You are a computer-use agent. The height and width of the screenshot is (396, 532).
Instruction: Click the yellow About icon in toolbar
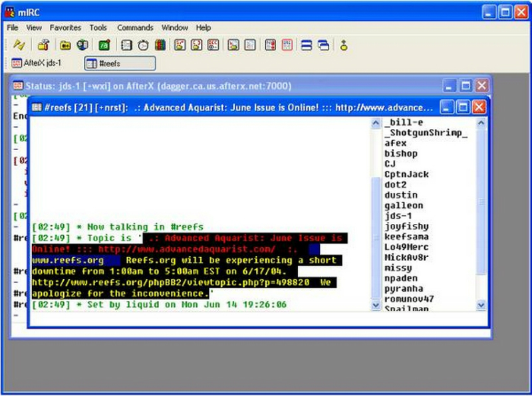(344, 45)
